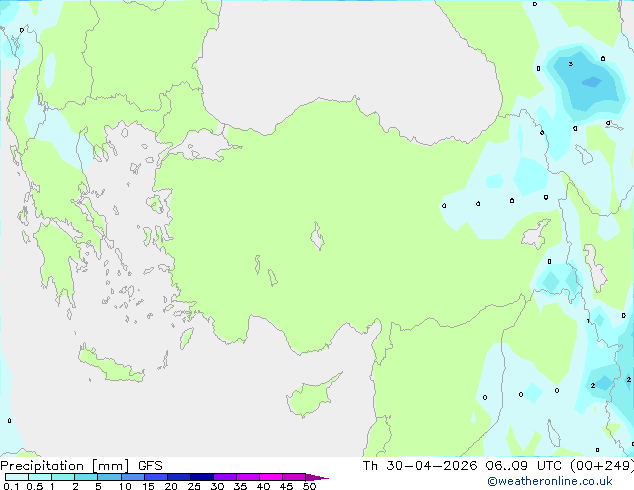Click the weatheronline.co.uk link

(550, 482)
